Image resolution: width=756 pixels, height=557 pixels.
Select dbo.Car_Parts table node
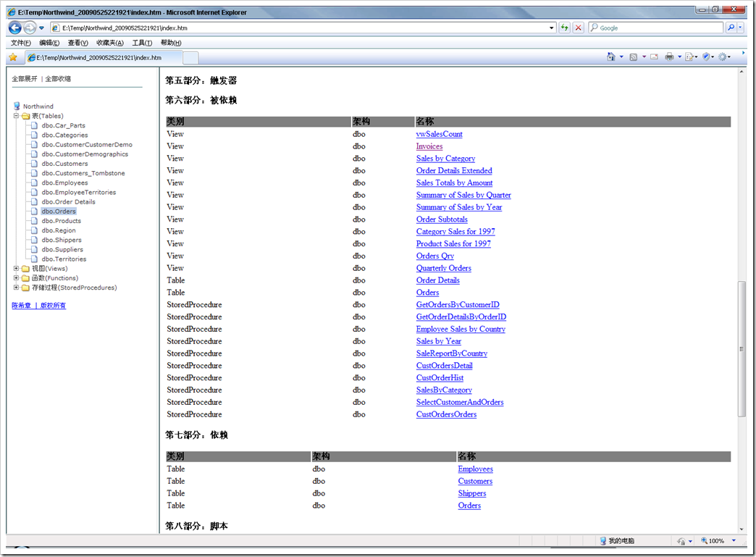63,125
